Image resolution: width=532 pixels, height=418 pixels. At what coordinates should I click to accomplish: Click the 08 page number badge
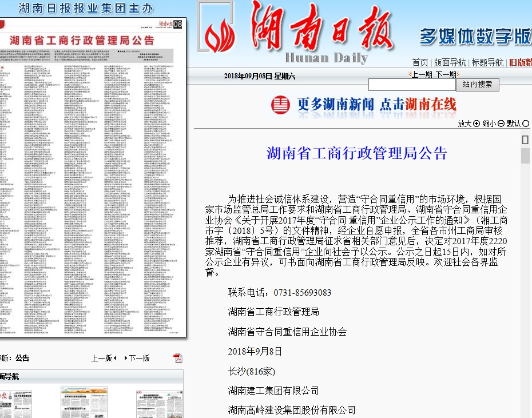point(177,25)
